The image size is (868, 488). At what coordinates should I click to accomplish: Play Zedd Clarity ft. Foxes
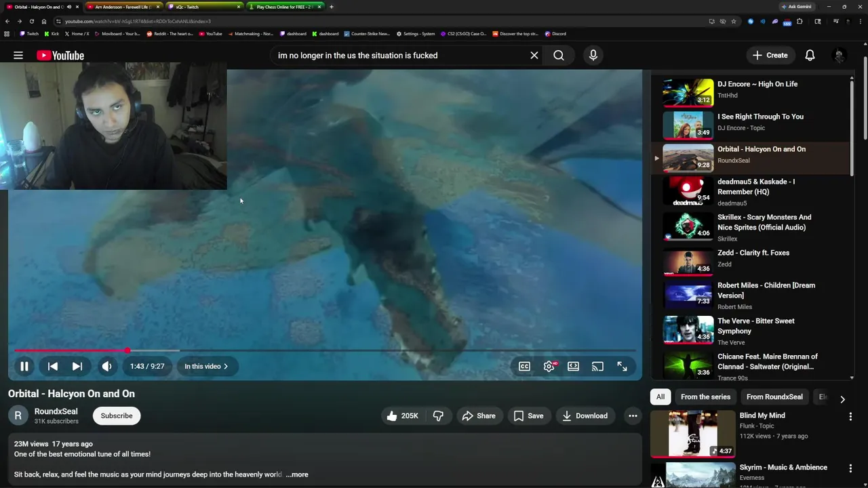(x=749, y=261)
